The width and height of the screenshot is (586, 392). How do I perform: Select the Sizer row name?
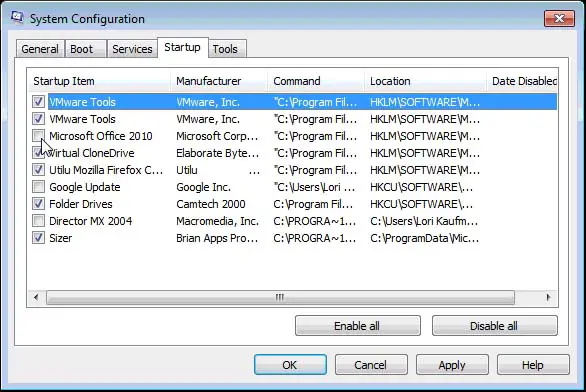coord(61,238)
